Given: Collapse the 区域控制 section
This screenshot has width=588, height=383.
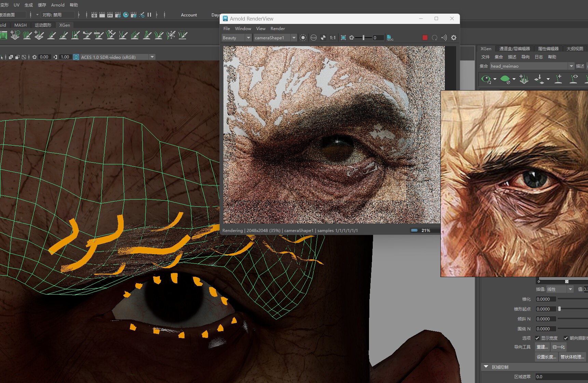Looking at the screenshot, I should (x=486, y=367).
